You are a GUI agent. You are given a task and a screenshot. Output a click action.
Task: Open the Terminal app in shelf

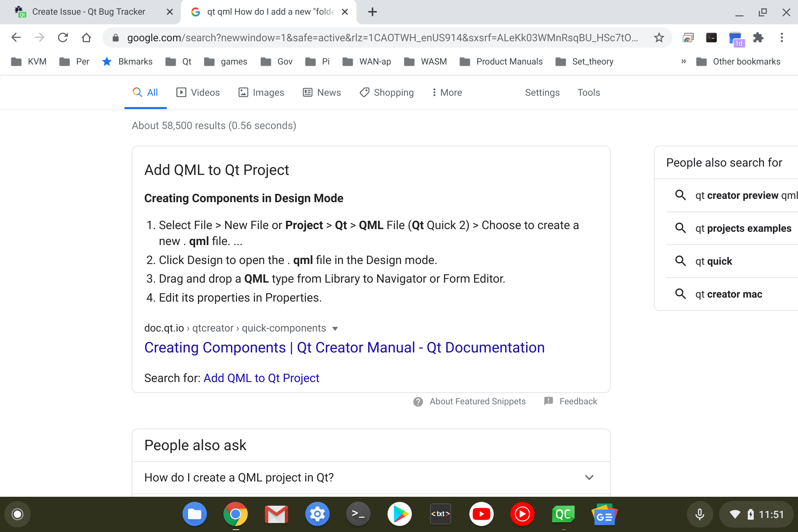coord(358,514)
